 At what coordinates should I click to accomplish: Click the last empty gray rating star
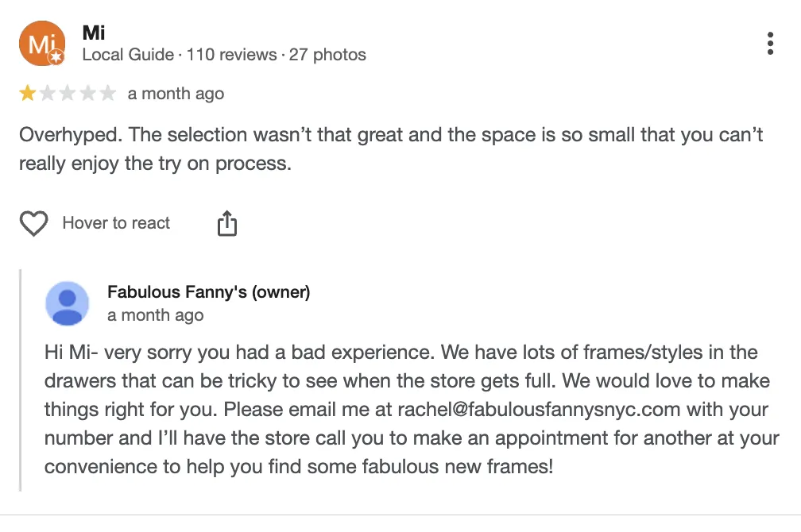tap(107, 94)
